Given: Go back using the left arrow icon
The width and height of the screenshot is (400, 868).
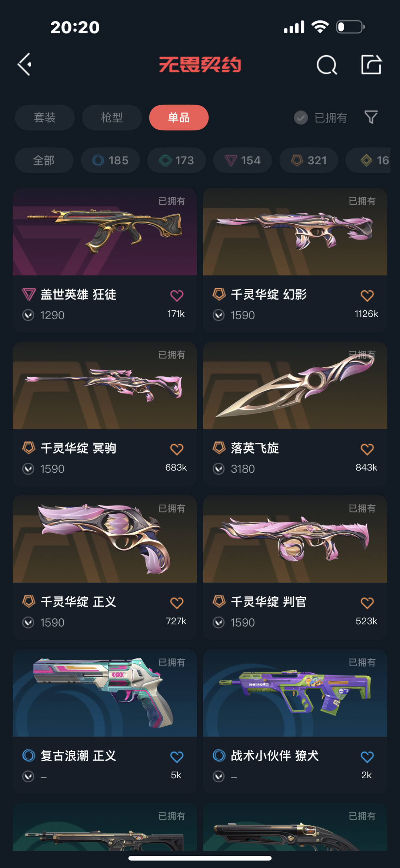Looking at the screenshot, I should (25, 65).
